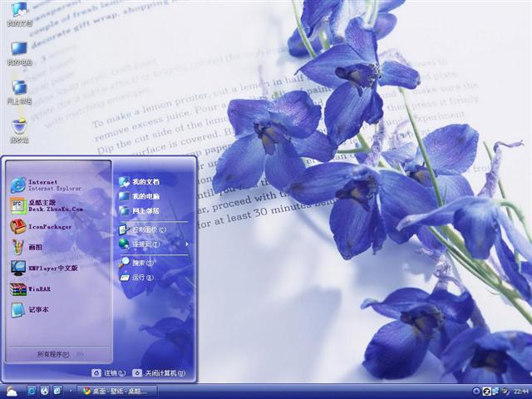Click the globe quick launch icon
Screen dimensions: 532x399
[44, 392]
